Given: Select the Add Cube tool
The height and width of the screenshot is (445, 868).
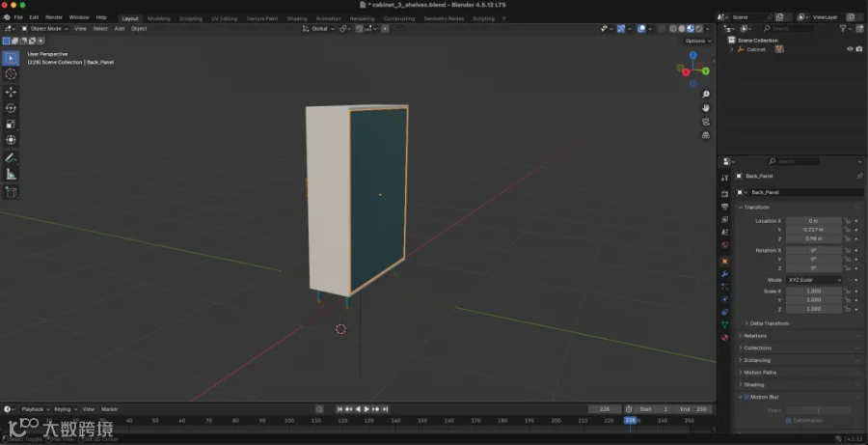Looking at the screenshot, I should 11,192.
